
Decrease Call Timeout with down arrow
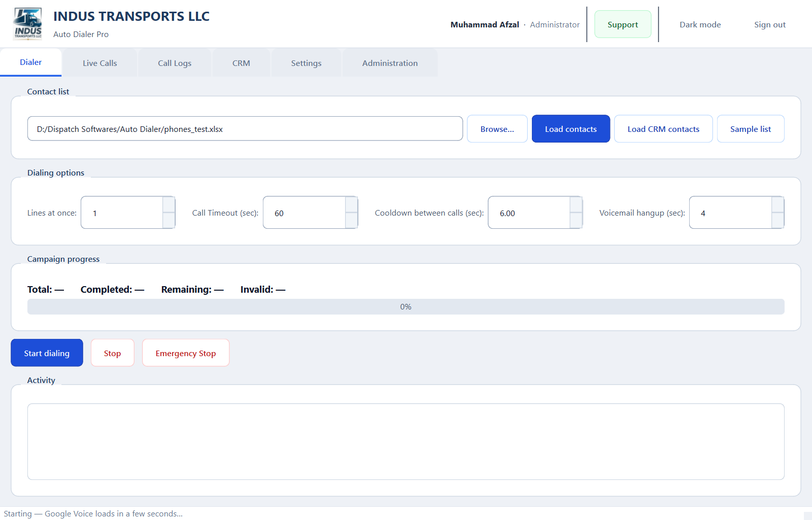pos(352,220)
